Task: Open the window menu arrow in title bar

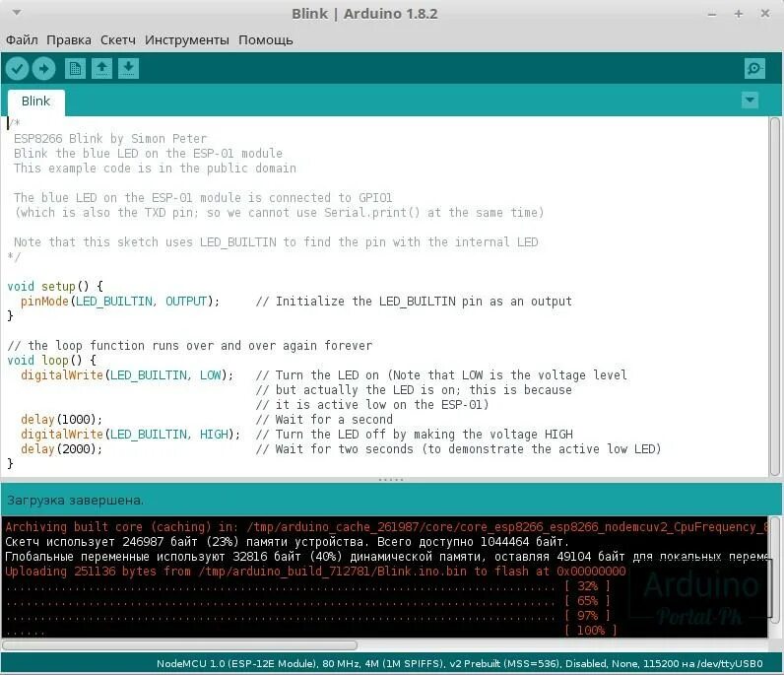Action: point(17,13)
